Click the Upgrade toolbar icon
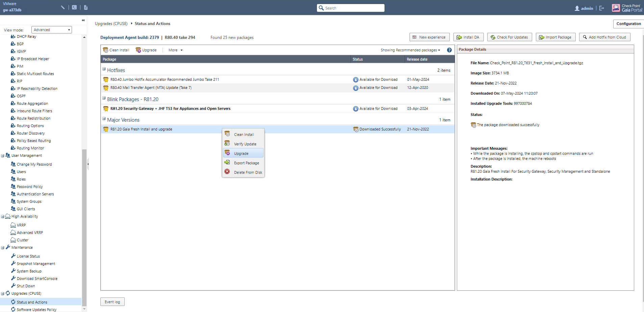 click(x=139, y=50)
